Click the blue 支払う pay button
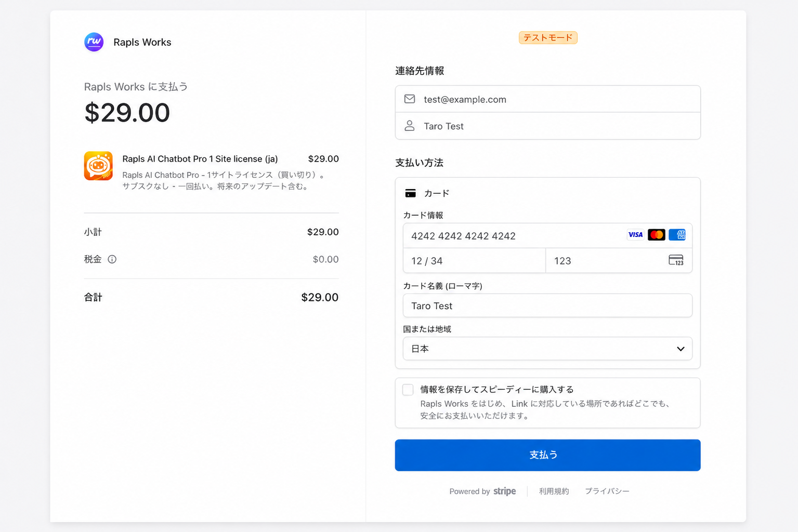The image size is (798, 532). point(548,455)
